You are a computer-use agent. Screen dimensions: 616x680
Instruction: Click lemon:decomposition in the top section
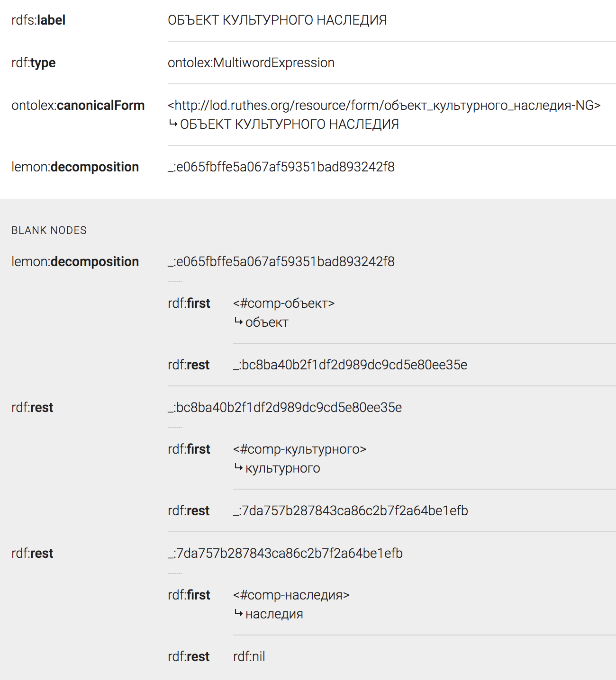pyautogui.click(x=75, y=167)
